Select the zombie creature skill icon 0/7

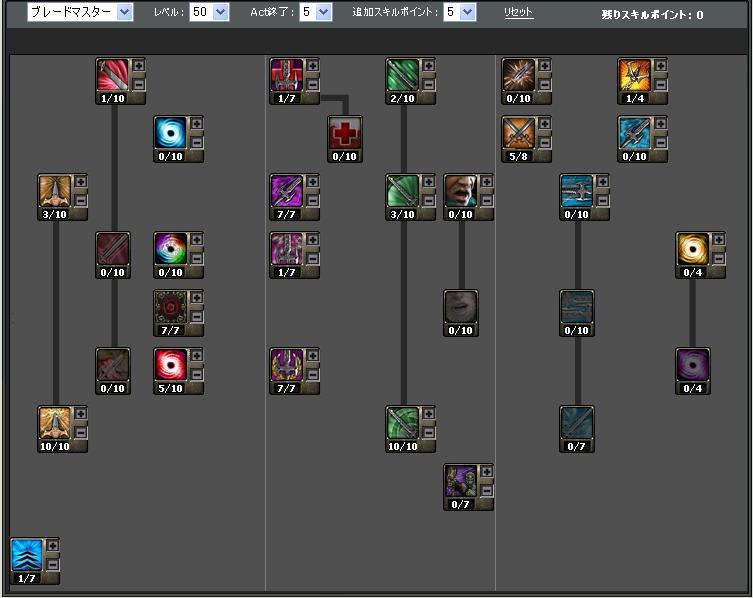[x=461, y=481]
